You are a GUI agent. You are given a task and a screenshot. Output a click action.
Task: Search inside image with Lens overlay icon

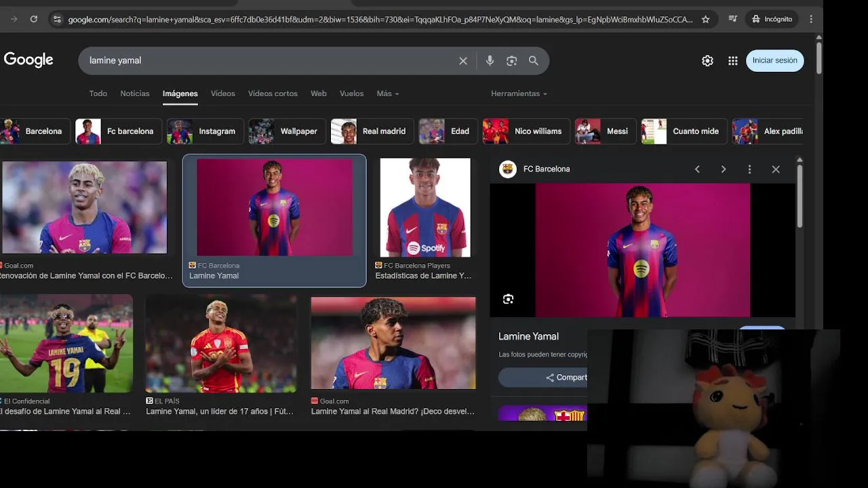[x=508, y=299]
